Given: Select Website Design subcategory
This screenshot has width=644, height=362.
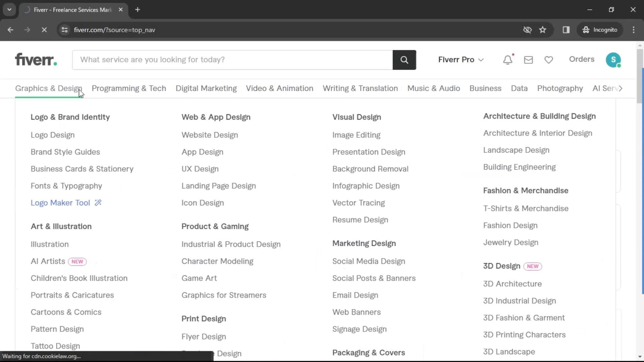Looking at the screenshot, I should coord(210,135).
